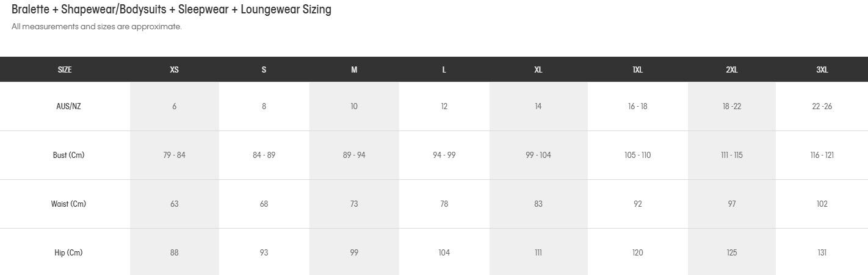The image size is (868, 275).
Task: Click waist value 68 in S column
Action: (x=264, y=204)
